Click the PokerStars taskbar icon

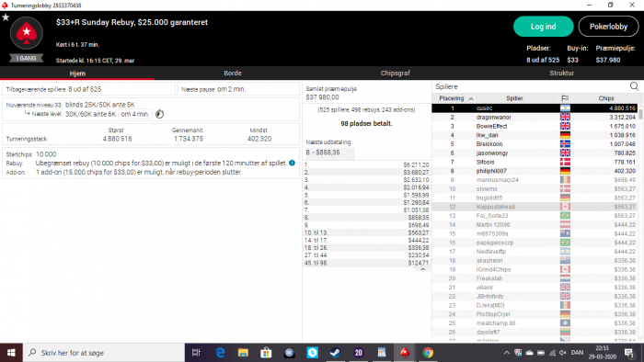(405, 353)
